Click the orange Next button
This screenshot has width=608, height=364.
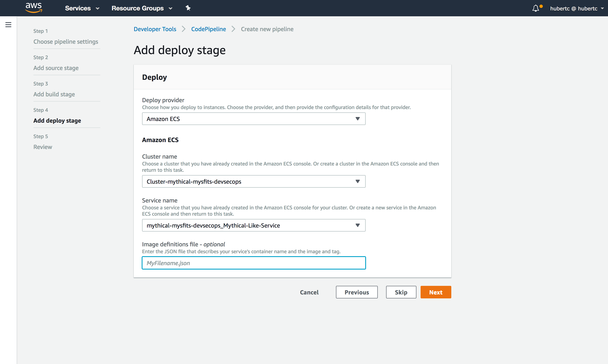(x=436, y=292)
